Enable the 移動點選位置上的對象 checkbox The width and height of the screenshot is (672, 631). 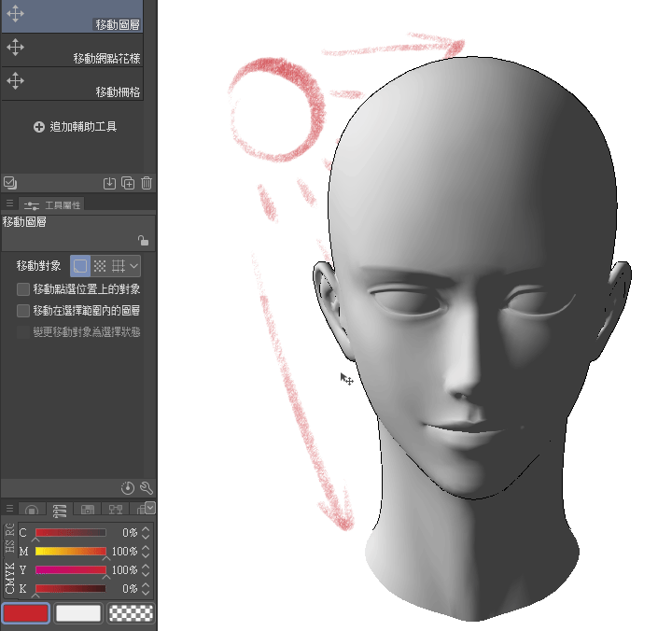coord(22,289)
